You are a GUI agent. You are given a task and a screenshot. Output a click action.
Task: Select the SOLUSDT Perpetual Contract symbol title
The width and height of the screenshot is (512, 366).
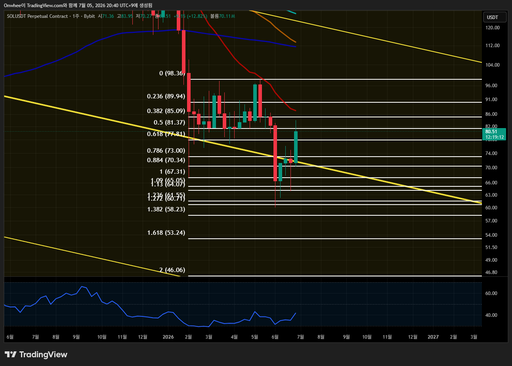pos(37,16)
